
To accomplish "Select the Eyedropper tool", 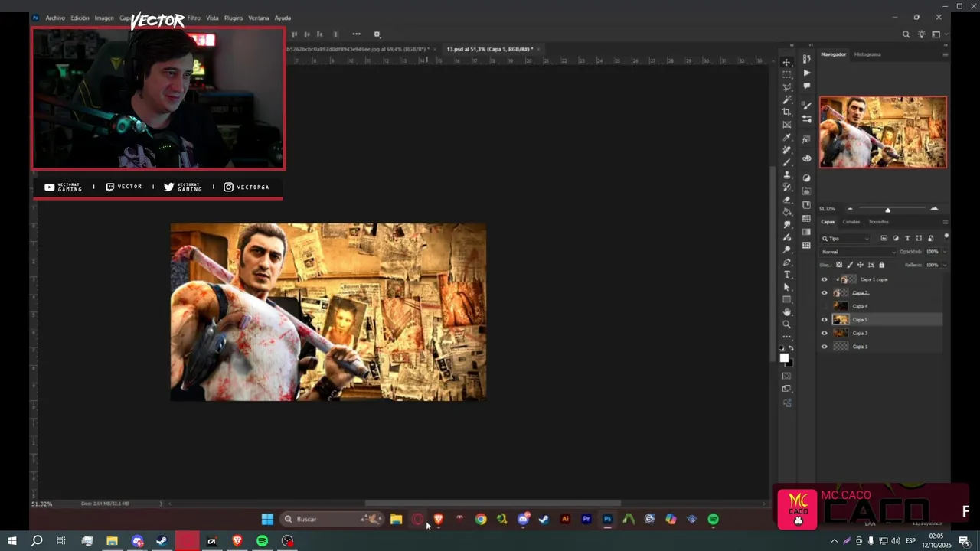I will coord(786,138).
